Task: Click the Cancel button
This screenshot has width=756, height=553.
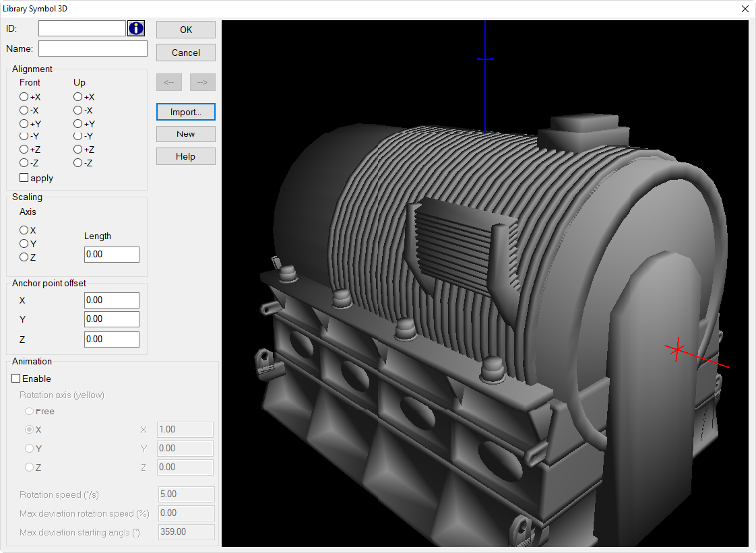Action: click(x=185, y=53)
